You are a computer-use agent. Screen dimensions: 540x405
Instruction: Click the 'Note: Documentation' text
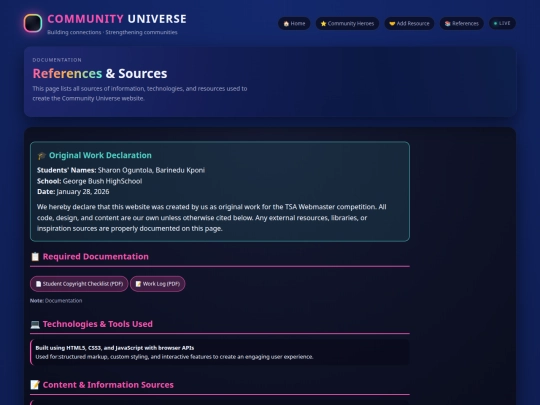pyautogui.click(x=56, y=301)
